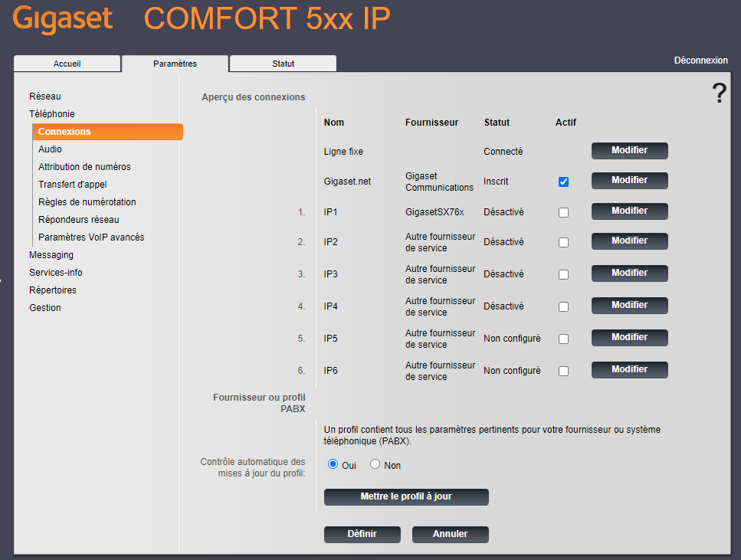Open the help question mark icon
Viewport: 741px width, 560px height.
(720, 93)
